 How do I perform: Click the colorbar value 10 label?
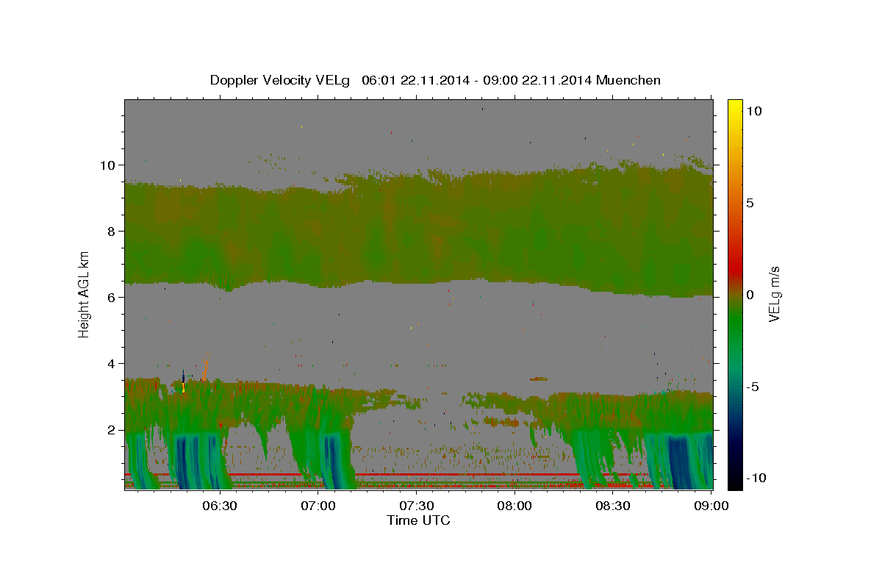753,110
